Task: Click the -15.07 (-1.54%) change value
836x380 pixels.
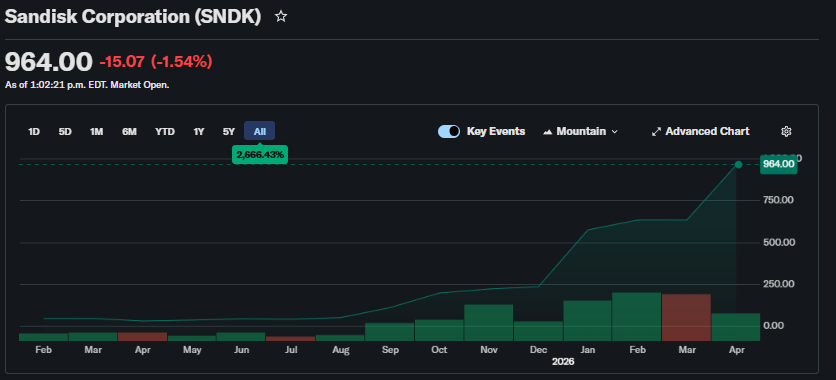Action: (156, 62)
